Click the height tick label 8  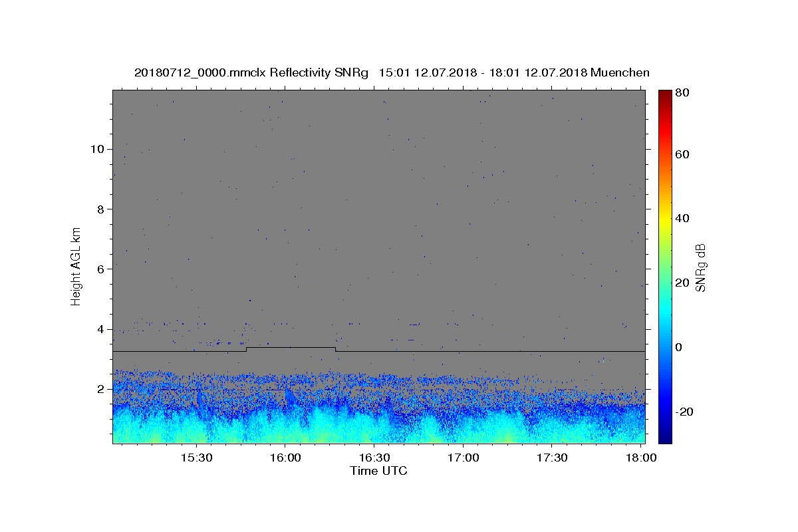click(102, 209)
